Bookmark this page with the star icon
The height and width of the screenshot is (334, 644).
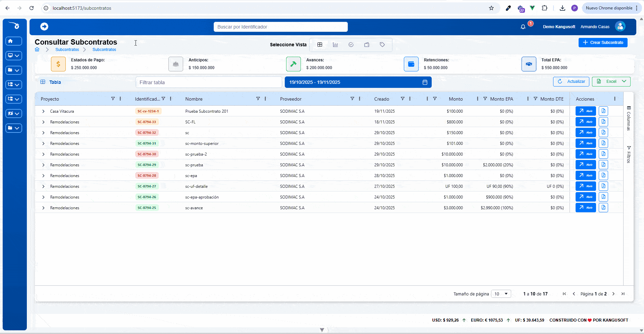[491, 8]
